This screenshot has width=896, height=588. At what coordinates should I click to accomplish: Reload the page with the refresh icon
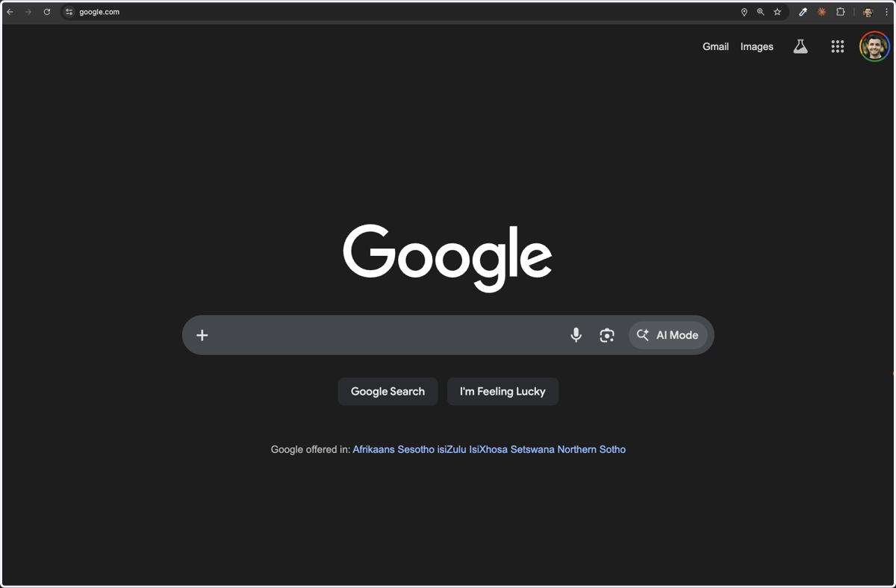pos(47,12)
